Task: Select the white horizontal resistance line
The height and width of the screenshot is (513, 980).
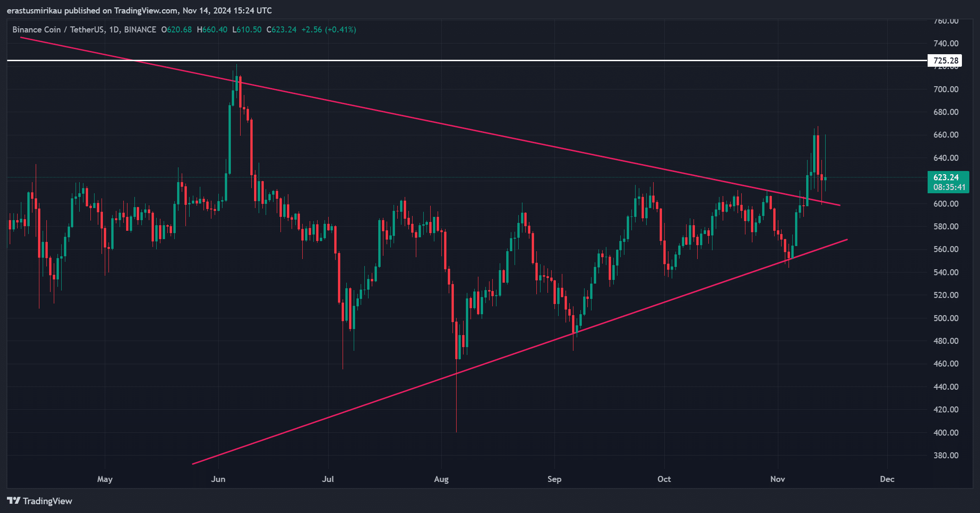Action: pyautogui.click(x=464, y=60)
